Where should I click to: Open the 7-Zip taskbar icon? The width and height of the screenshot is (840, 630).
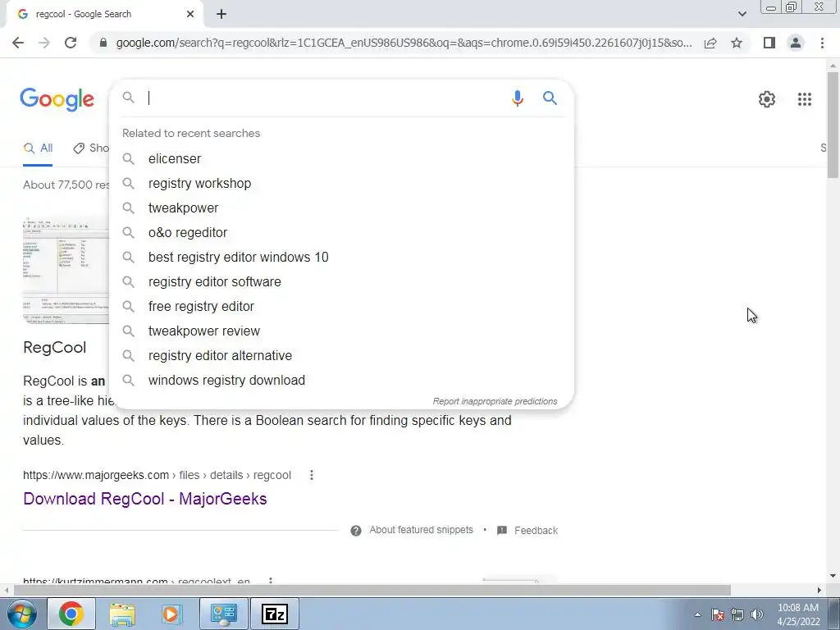pyautogui.click(x=275, y=614)
